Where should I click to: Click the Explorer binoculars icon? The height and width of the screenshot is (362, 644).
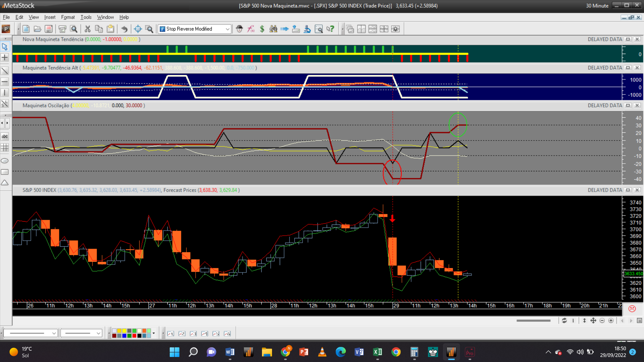point(273,29)
